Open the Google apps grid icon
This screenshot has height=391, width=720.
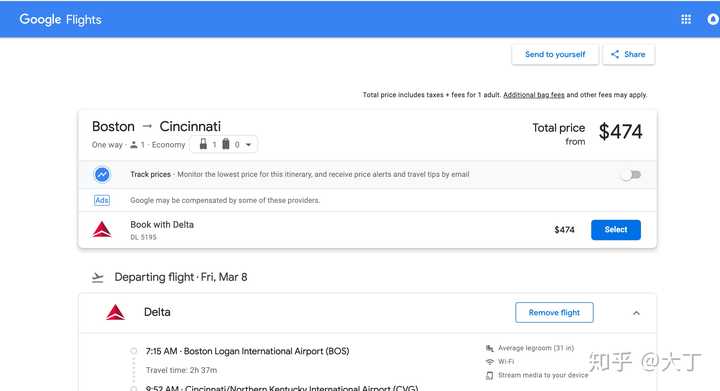coord(686,19)
